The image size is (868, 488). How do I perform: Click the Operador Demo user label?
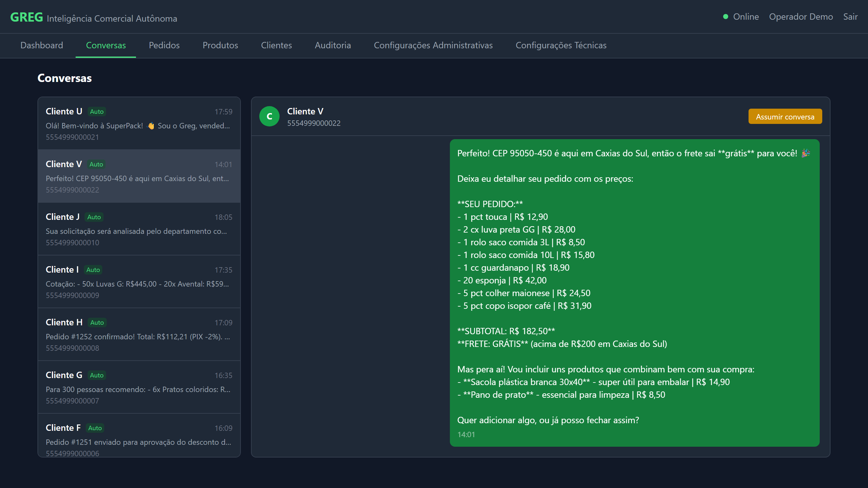pyautogui.click(x=801, y=17)
